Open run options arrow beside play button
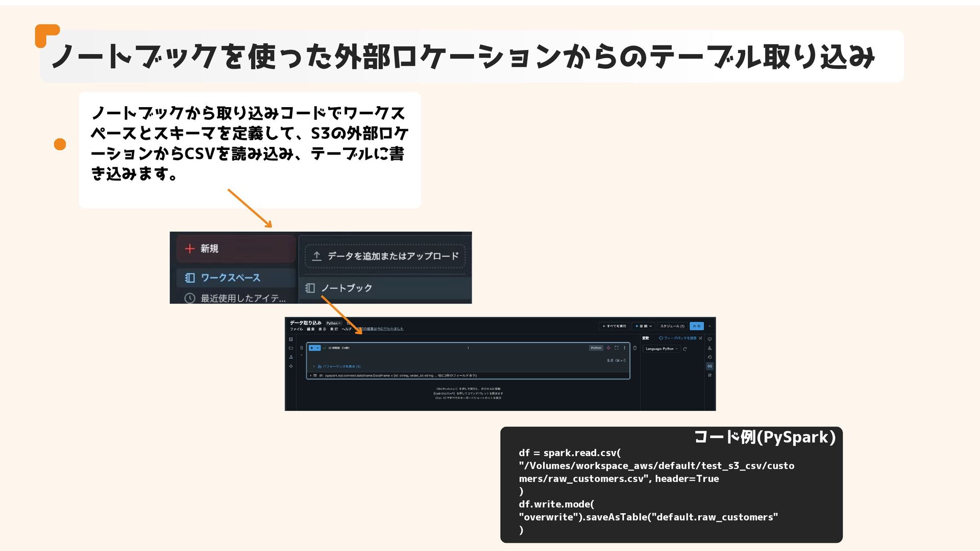 pos(318,348)
